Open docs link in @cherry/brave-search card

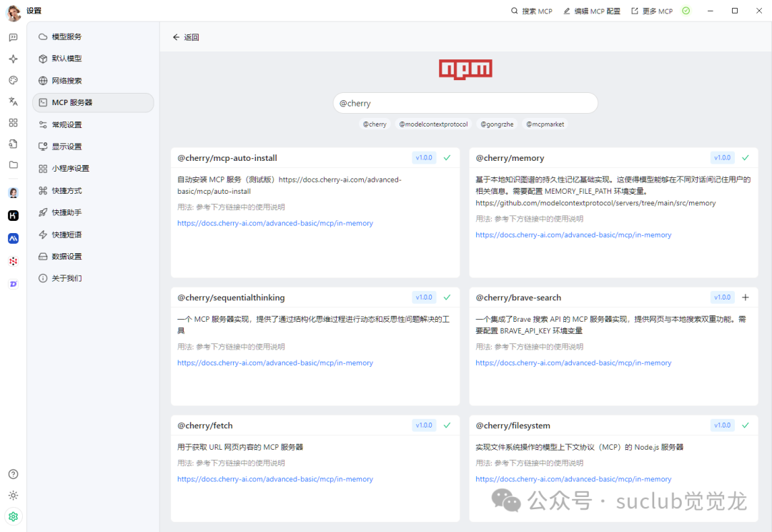pos(573,363)
